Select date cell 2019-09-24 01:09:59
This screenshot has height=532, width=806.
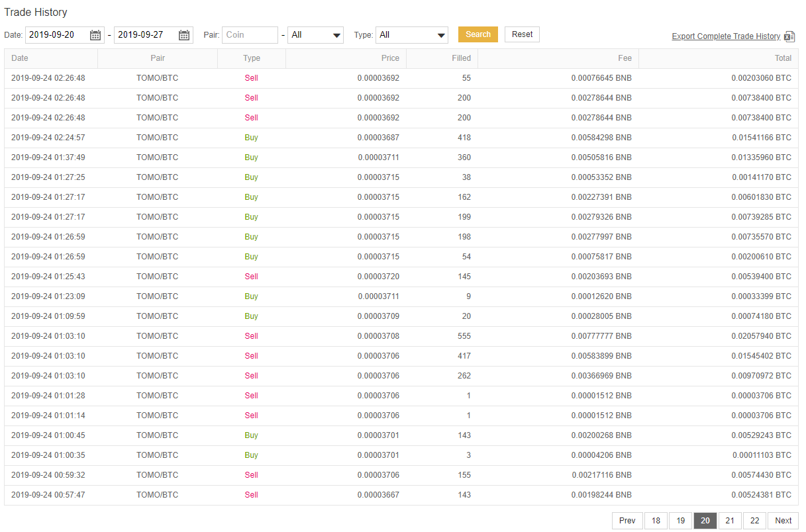coord(48,316)
